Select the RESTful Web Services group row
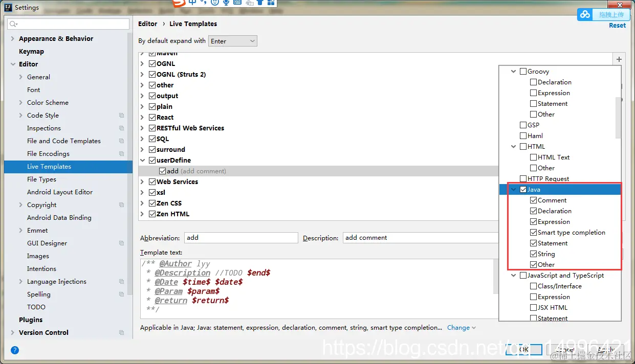 318,128
